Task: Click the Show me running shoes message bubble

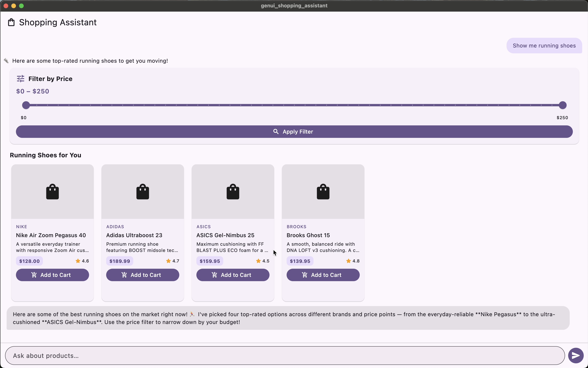Action: pos(544,46)
